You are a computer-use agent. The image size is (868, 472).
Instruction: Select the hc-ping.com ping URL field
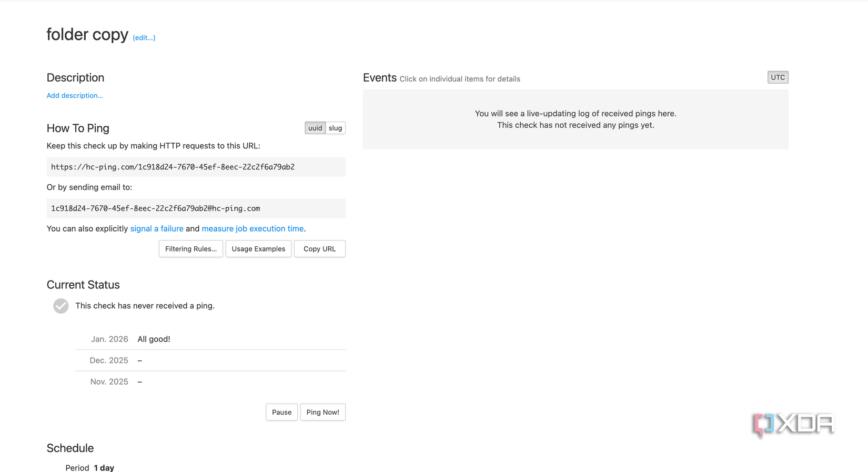(x=196, y=167)
